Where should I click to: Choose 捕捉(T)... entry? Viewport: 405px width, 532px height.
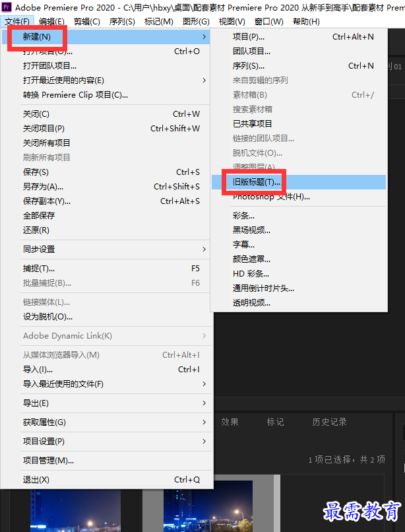[106, 269]
